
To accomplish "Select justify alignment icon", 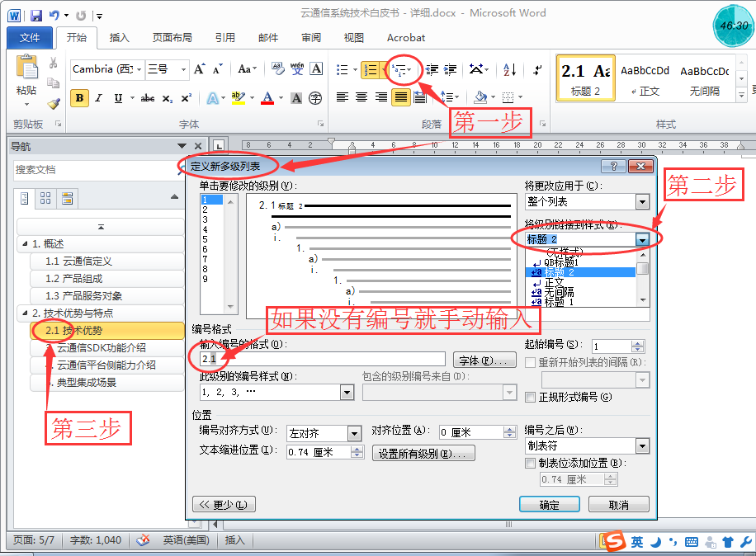I will (400, 97).
